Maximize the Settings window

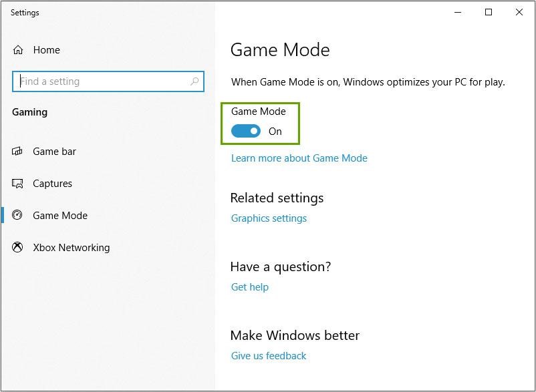coord(489,12)
